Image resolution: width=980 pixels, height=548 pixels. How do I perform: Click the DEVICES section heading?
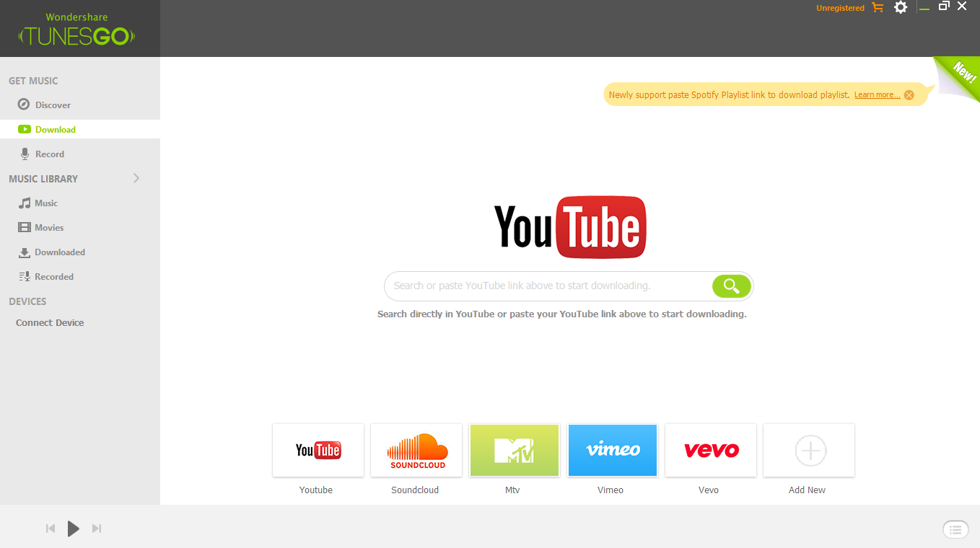point(27,301)
